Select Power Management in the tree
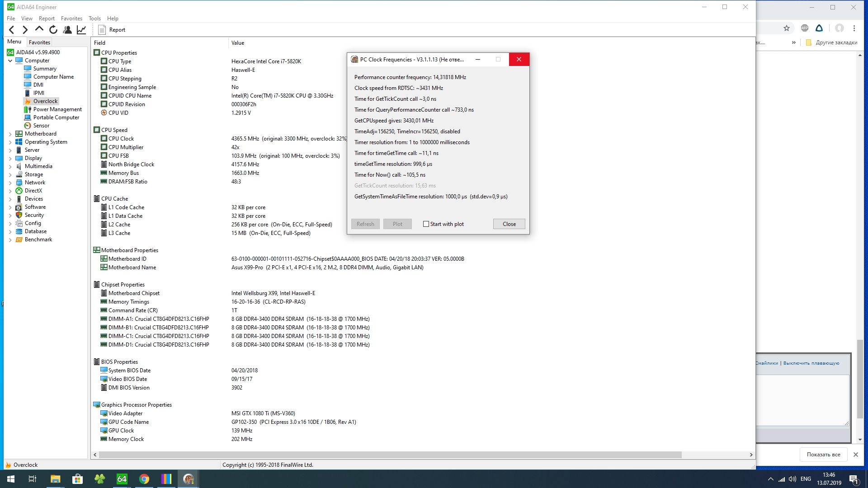This screenshot has height=488, width=868. [57, 109]
